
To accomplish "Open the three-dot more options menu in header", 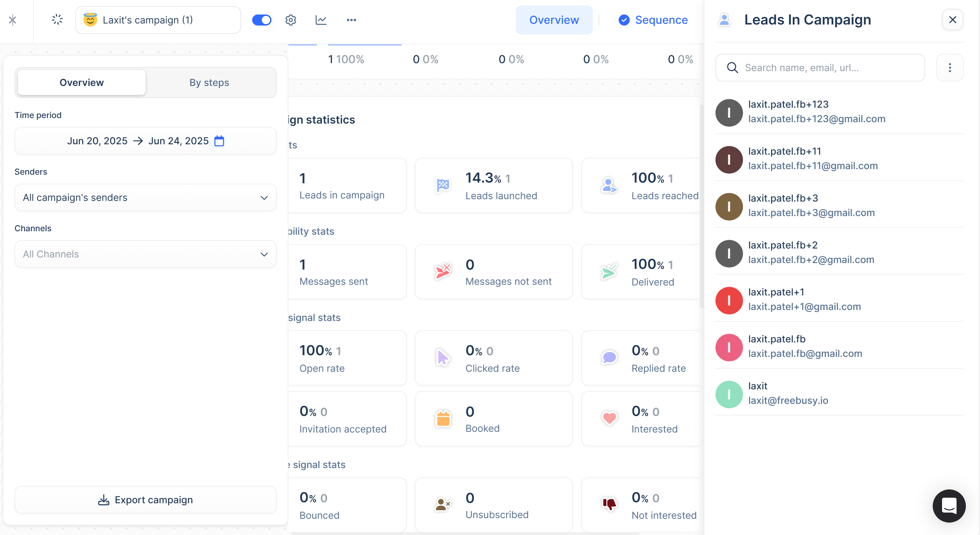I will coord(351,20).
